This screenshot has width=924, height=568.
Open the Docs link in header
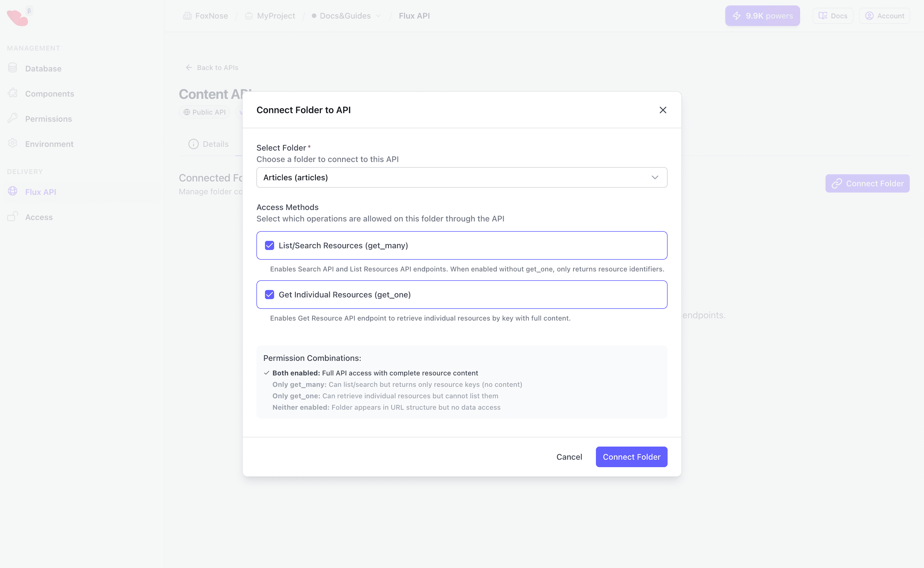coord(832,16)
